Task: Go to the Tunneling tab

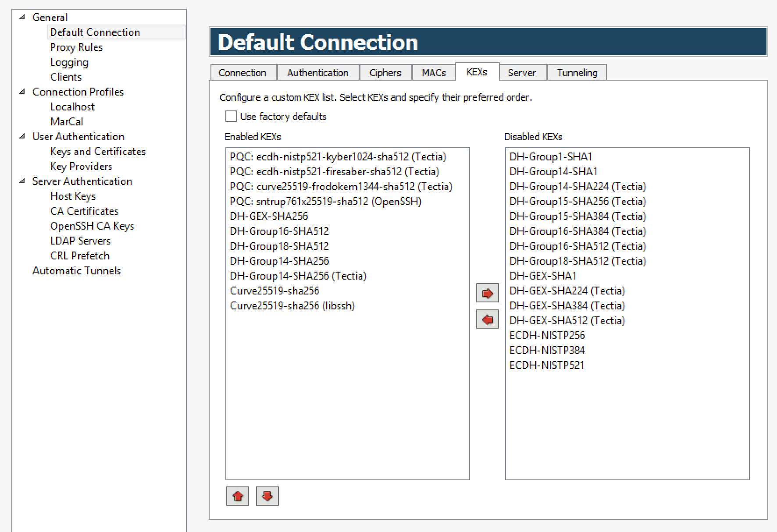Action: [577, 73]
